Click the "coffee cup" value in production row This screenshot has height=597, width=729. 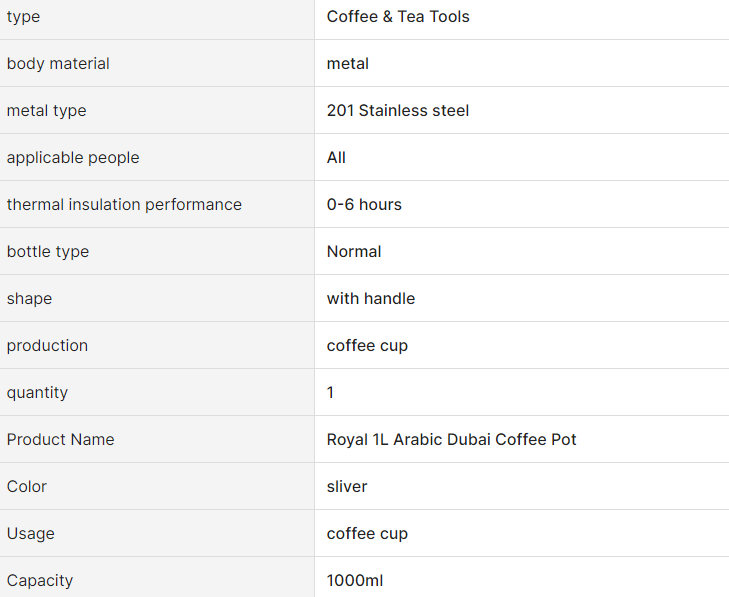click(367, 346)
